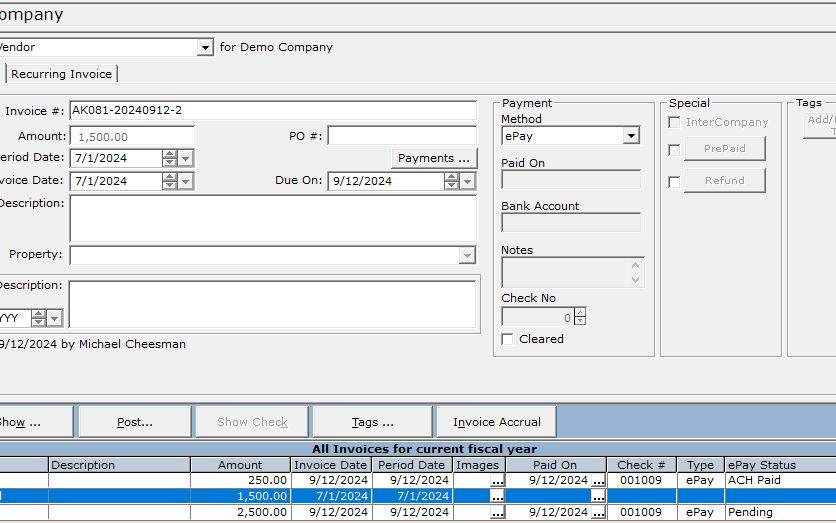Click the Post... button
This screenshot has width=836, height=523.
coord(134,422)
